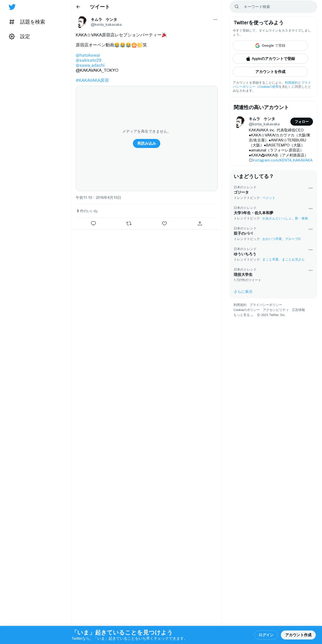Open かあさんといっしょ trend topic link
This screenshot has width=322, height=644.
point(277,218)
